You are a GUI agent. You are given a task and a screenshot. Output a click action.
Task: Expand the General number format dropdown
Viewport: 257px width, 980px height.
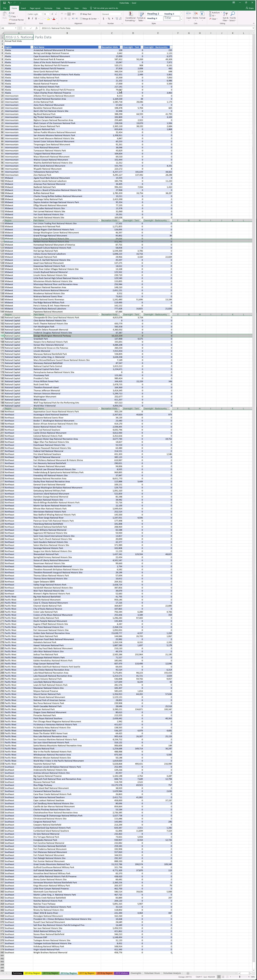click(121, 14)
